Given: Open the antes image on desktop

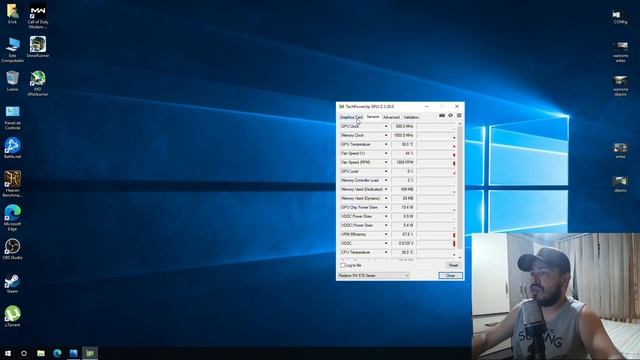Looking at the screenshot, I should (620, 150).
